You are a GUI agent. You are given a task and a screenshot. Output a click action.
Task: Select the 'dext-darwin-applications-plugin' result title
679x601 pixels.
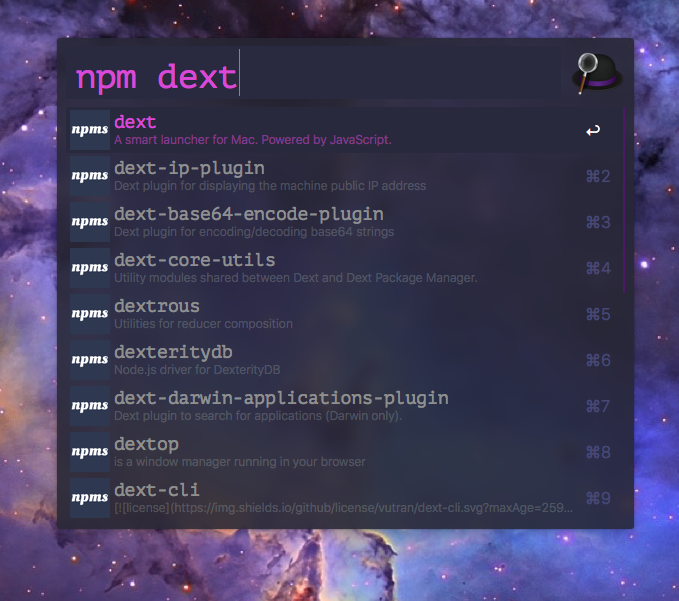pyautogui.click(x=281, y=398)
